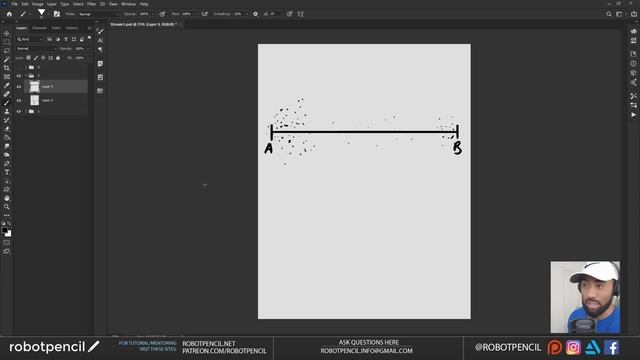Open the Image menu
Image resolution: width=640 pixels, height=360 pixels.
38,4
